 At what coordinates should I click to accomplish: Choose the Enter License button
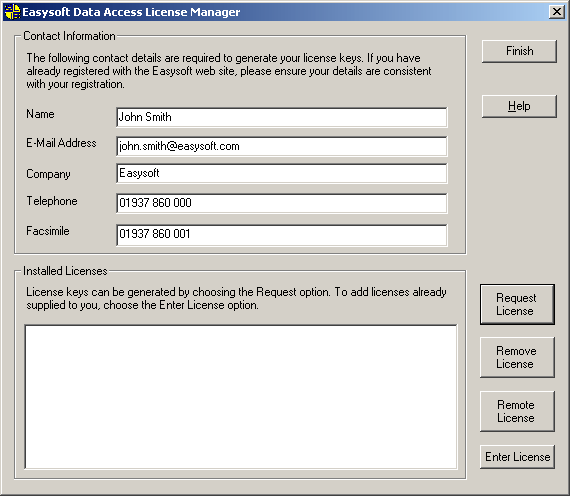(x=517, y=457)
